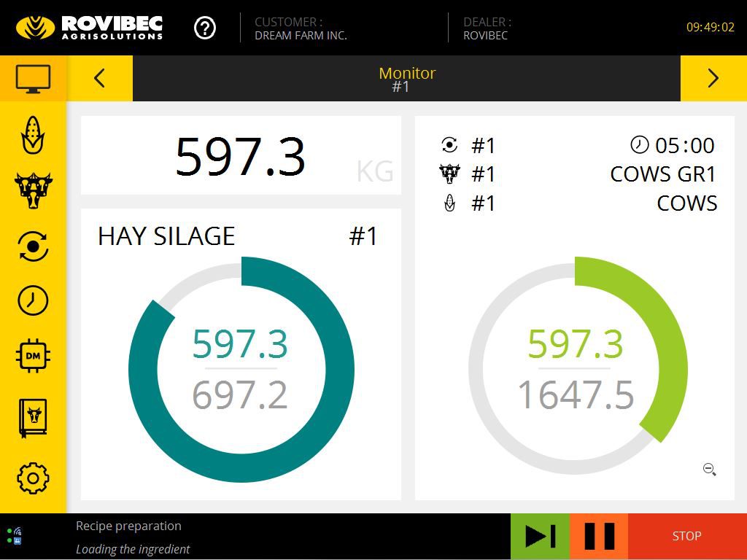
Task: Open the settings gear in sidebar
Action: [33, 478]
